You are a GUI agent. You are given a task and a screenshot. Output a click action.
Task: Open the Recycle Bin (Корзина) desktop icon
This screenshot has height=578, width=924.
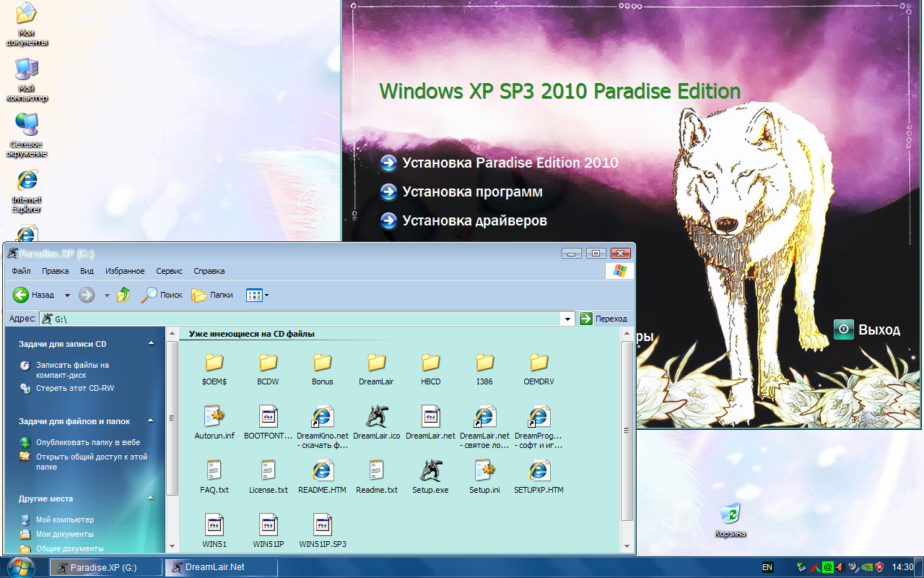coord(730,514)
